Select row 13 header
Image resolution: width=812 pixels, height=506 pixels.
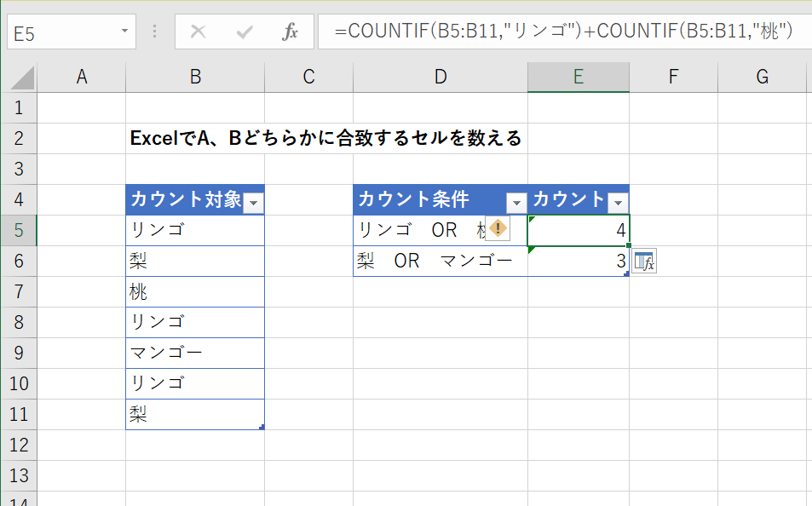(x=19, y=475)
